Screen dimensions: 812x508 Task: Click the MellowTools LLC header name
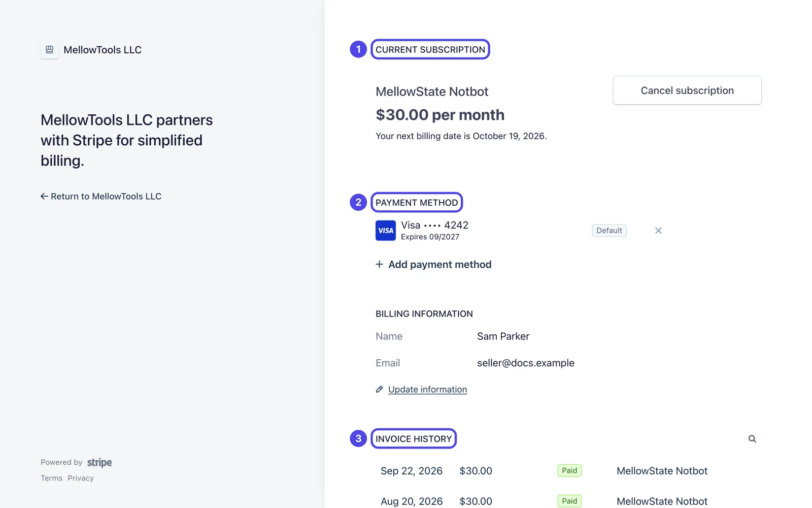[x=103, y=50]
